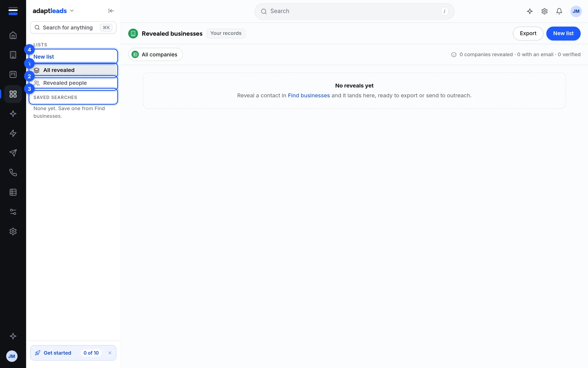The height and width of the screenshot is (368, 588).
Task: Click the 0 of 10 progress badge
Action: pyautogui.click(x=91, y=353)
